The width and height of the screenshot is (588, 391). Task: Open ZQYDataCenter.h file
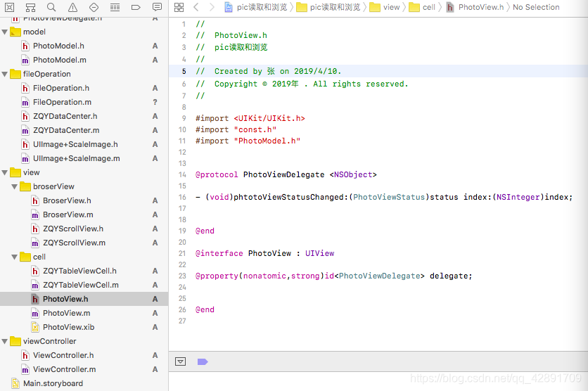pyautogui.click(x=65, y=116)
